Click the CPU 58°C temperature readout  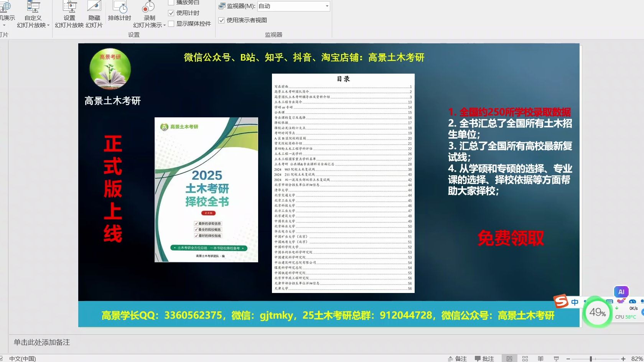coord(626,317)
